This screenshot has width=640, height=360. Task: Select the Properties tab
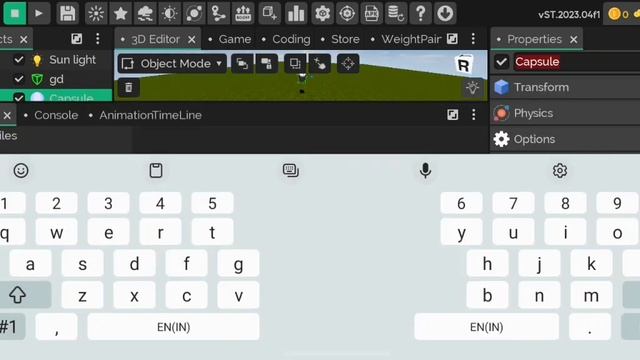pos(534,39)
